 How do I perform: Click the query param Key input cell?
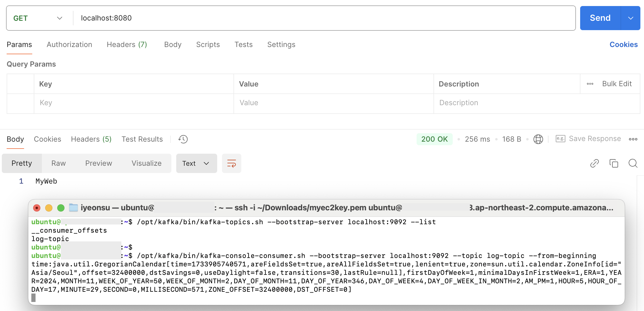pyautogui.click(x=134, y=103)
